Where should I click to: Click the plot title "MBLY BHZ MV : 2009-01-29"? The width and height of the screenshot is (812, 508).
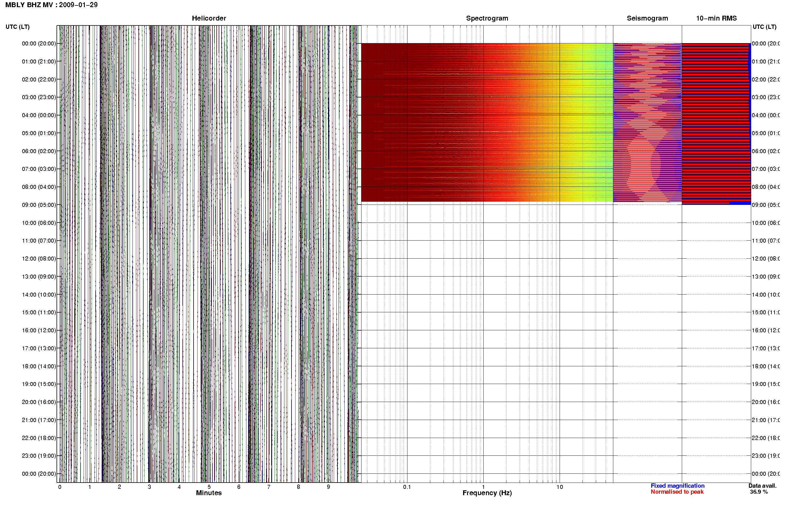tap(51, 5)
